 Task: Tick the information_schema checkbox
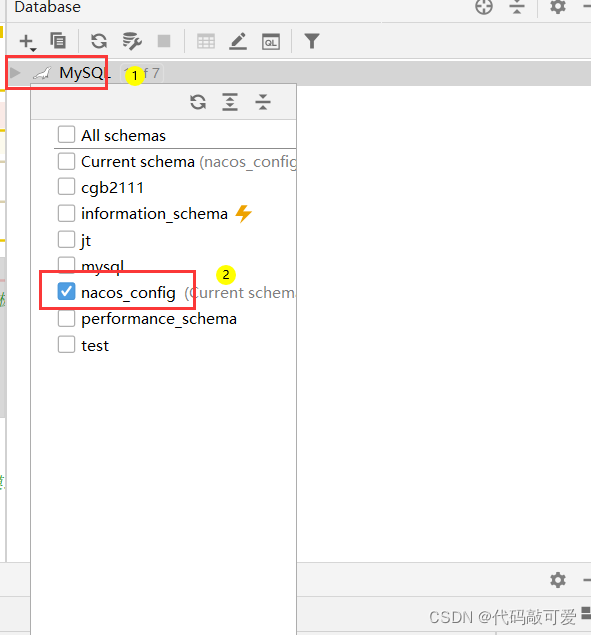pyautogui.click(x=66, y=213)
